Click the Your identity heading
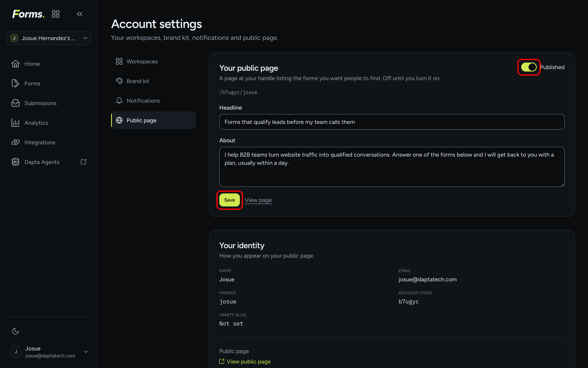The image size is (588, 368). click(x=242, y=246)
